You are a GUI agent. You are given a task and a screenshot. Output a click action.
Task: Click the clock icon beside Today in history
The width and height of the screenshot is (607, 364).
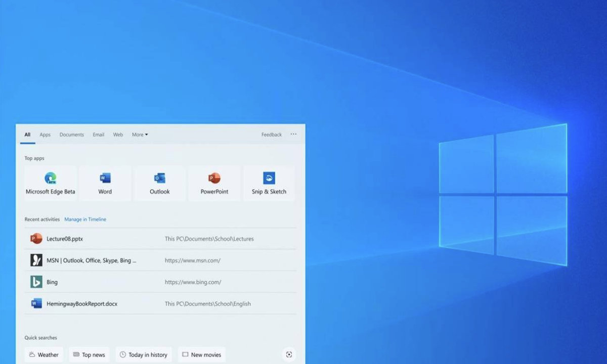point(123,354)
